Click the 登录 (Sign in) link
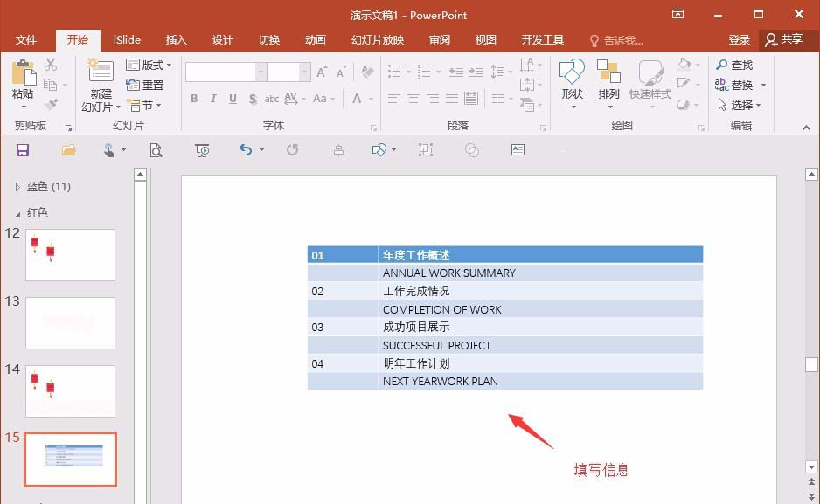The image size is (820, 504). click(x=740, y=39)
